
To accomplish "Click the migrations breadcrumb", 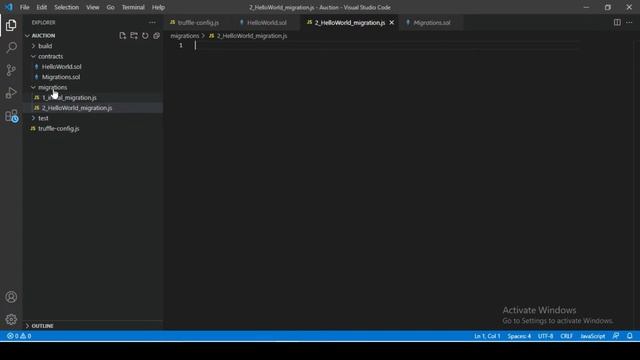I will pos(184,36).
